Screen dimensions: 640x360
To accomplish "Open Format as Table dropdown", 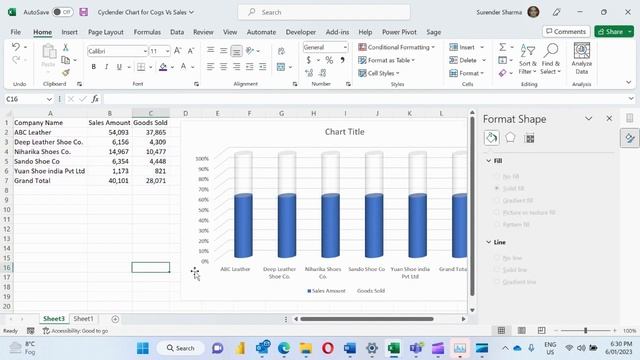I will point(386,60).
